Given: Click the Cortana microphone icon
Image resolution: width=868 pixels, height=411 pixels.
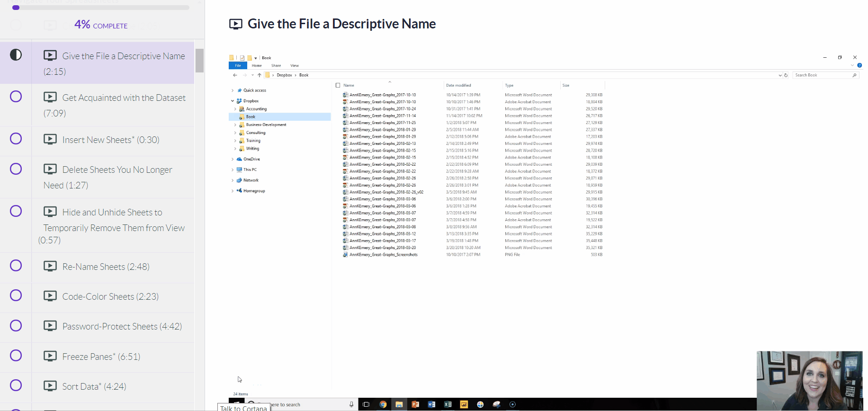Looking at the screenshot, I should [351, 404].
